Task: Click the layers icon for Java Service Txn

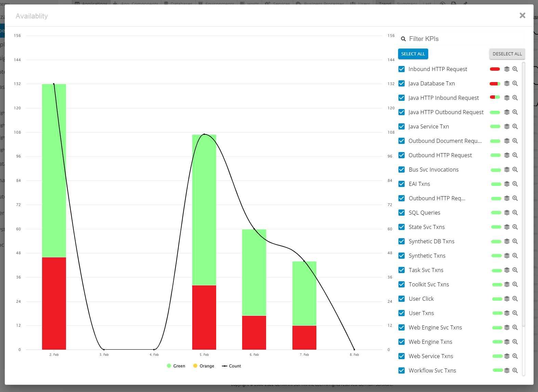Action: pos(507,126)
